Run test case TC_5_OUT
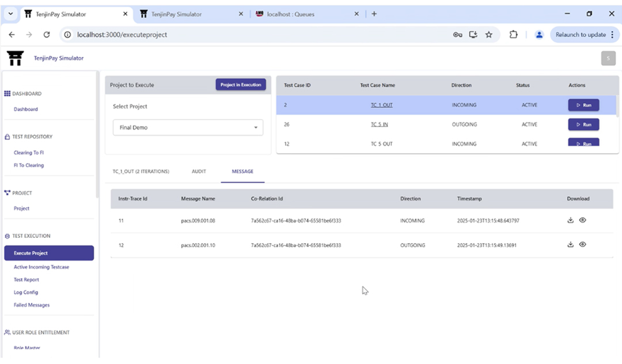This screenshot has height=364, width=622. [x=583, y=142]
